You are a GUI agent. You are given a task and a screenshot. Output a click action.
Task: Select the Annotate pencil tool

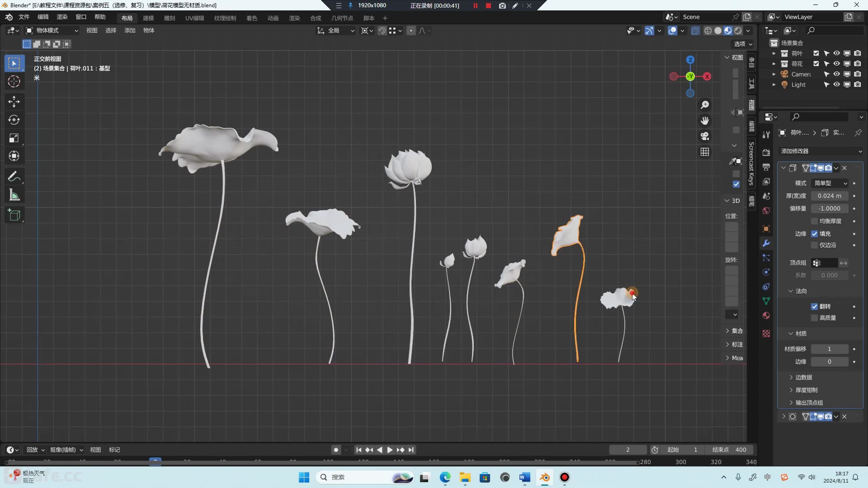click(14, 176)
